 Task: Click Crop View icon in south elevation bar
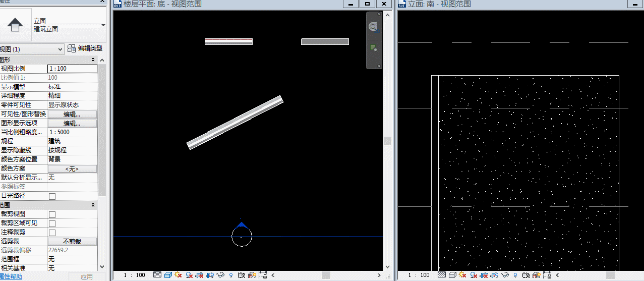point(484,275)
